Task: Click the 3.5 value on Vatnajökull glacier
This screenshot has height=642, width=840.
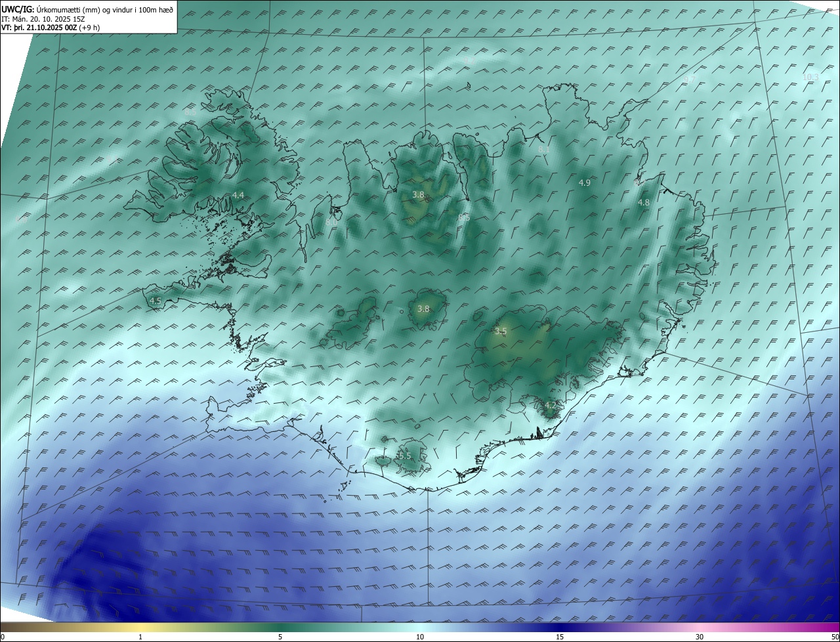Action: coord(501,332)
